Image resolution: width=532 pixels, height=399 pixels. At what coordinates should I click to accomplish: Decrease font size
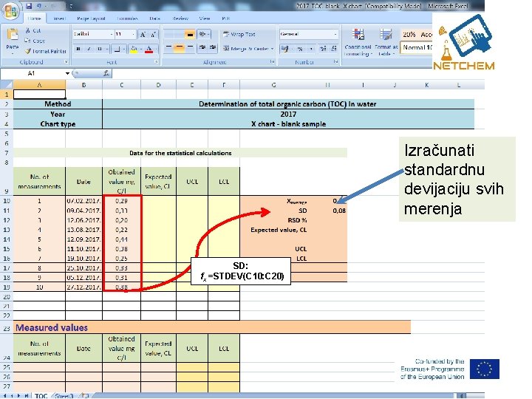tap(154, 34)
